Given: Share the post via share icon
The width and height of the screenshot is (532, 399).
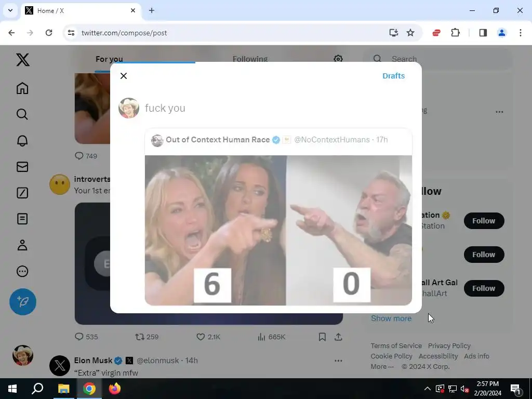Looking at the screenshot, I should [338, 337].
